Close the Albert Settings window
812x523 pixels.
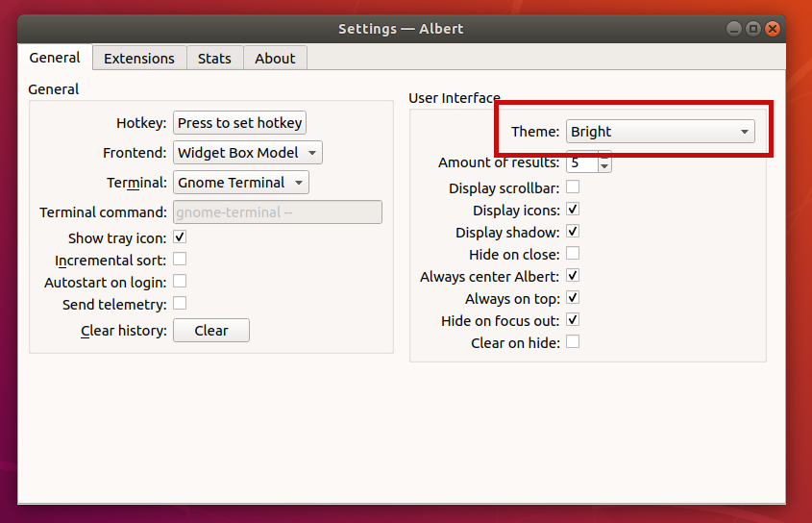point(772,29)
